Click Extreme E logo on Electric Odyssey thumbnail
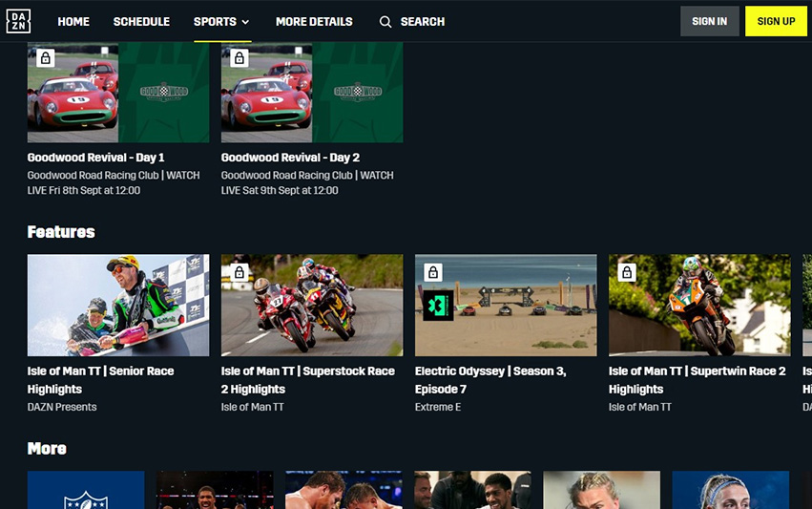Screen dimensions: 812x509 438,306
